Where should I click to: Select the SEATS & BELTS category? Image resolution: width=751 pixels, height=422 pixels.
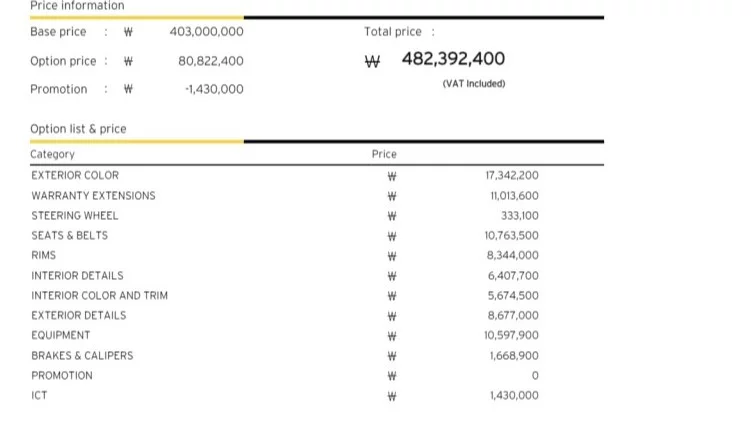pos(69,235)
